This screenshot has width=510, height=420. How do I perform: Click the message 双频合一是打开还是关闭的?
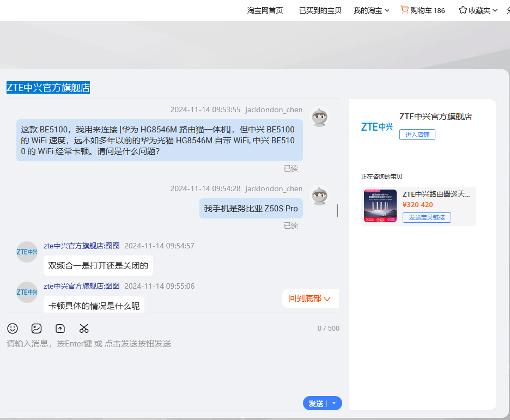pyautogui.click(x=98, y=266)
